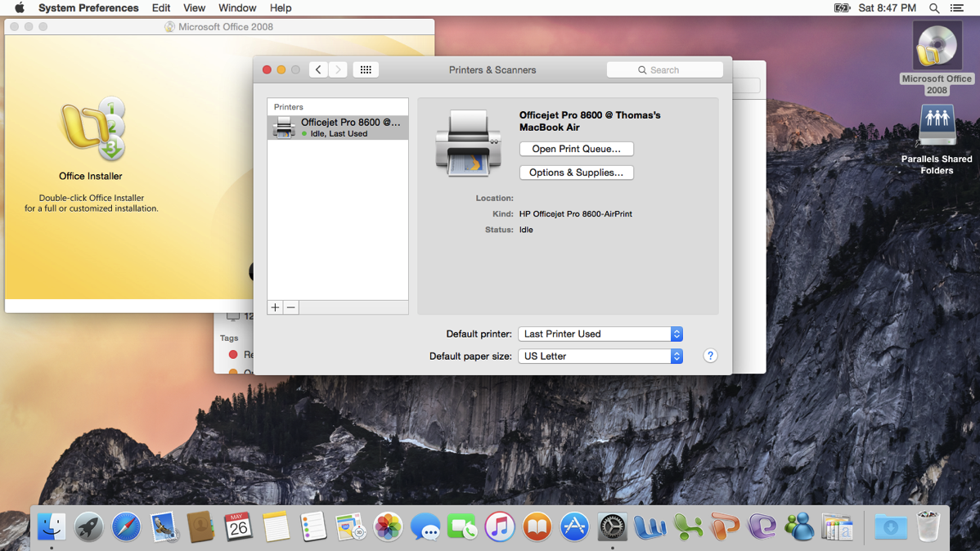Open Photos flower icon in the Dock
This screenshot has height=551, width=980.
pos(388,526)
